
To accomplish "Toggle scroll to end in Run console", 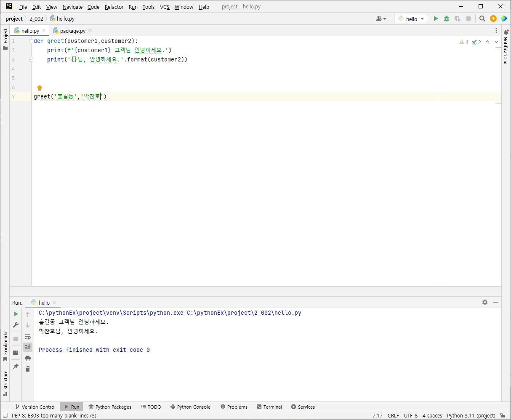I will coord(28,347).
